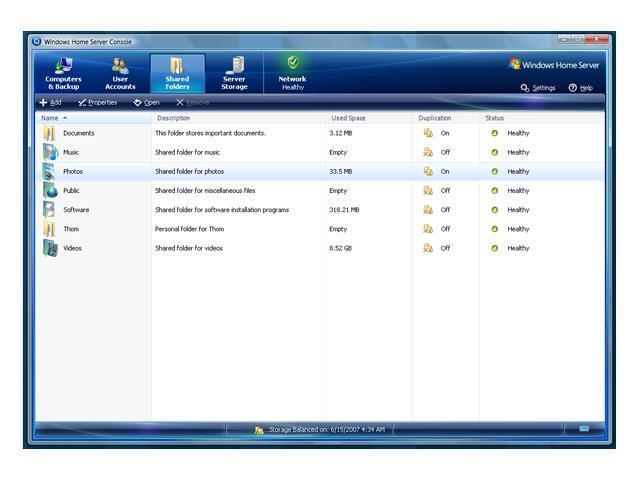Click "This folder stores important documents." description
The height and width of the screenshot is (480, 640).
211,133
